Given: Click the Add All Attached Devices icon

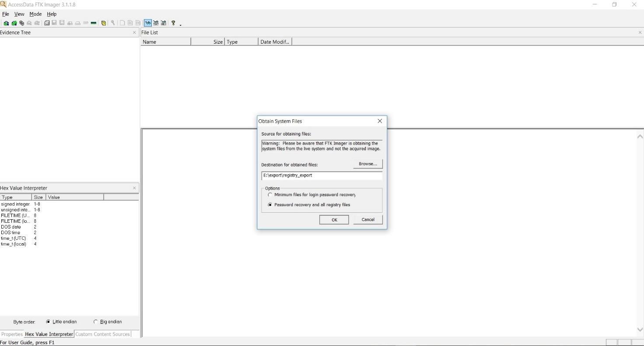Looking at the screenshot, I should [14, 23].
